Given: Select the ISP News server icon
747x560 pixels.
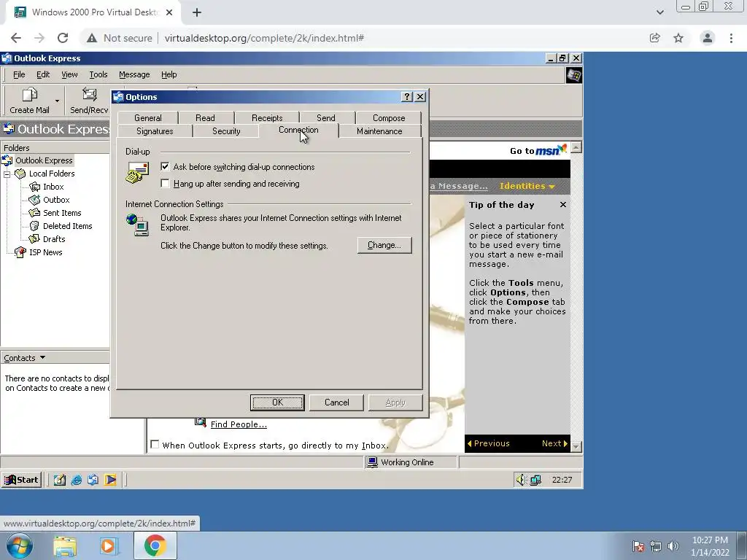Looking at the screenshot, I should (20, 252).
